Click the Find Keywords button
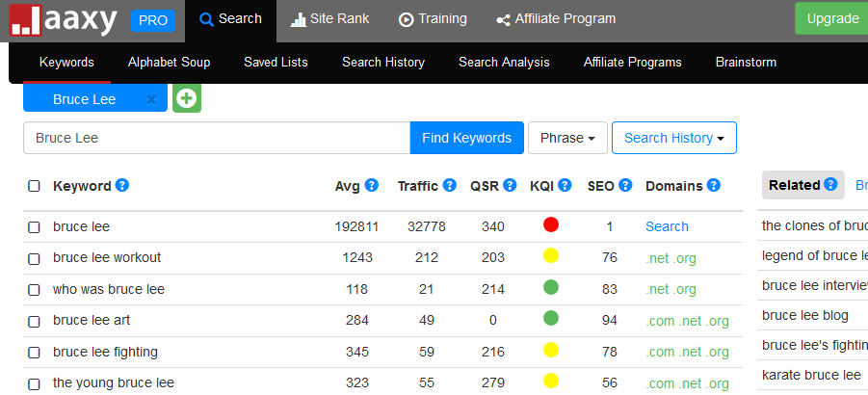 coord(466,138)
